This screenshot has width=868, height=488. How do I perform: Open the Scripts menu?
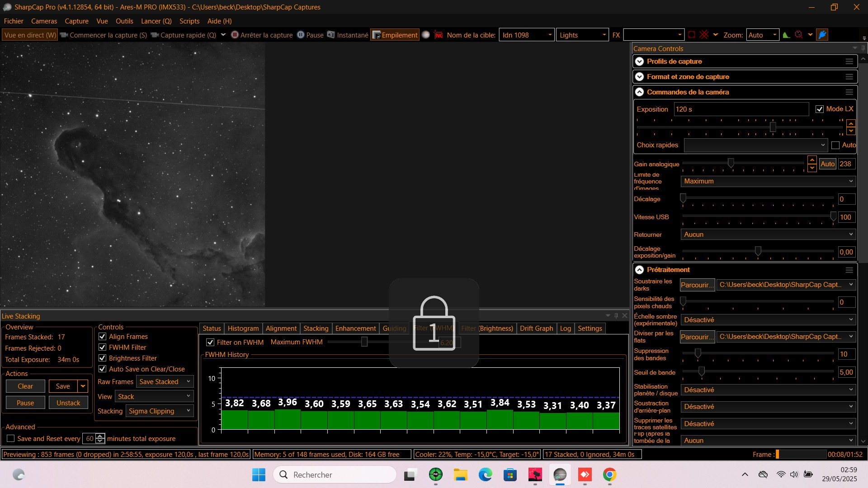pyautogui.click(x=189, y=21)
